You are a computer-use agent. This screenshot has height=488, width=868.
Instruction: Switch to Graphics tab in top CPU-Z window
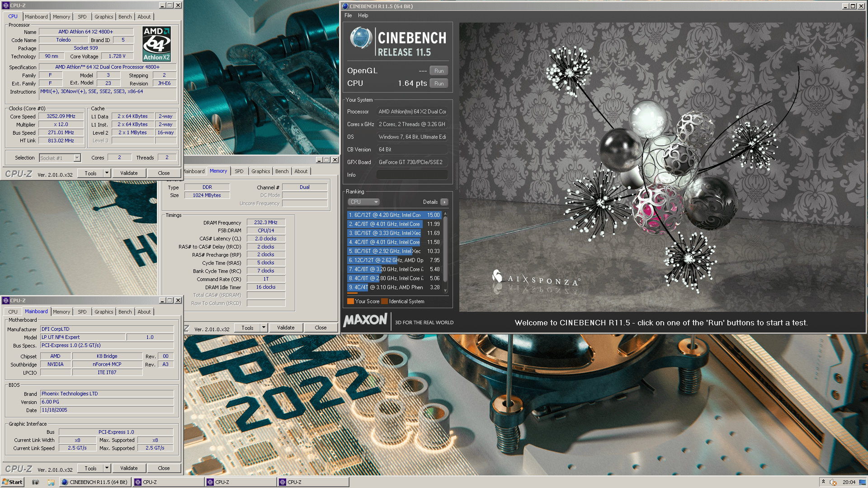[x=104, y=17]
